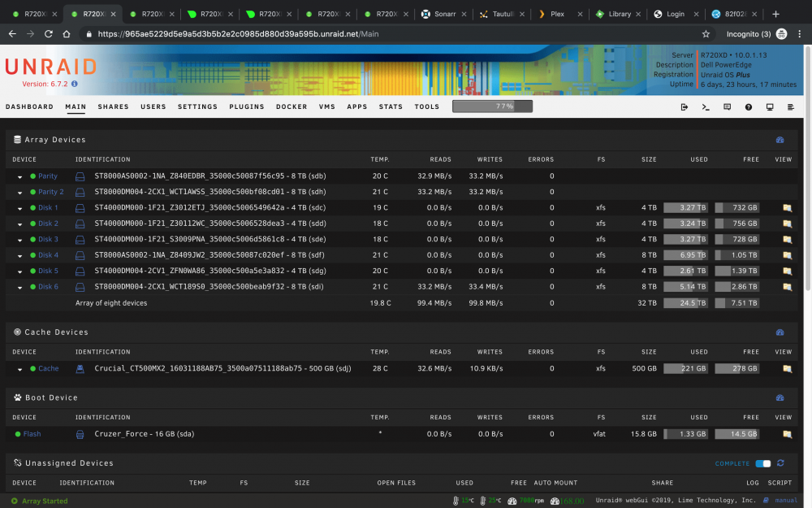Click the Incognito profile indicator
The image size is (812, 508).
[x=757, y=33]
